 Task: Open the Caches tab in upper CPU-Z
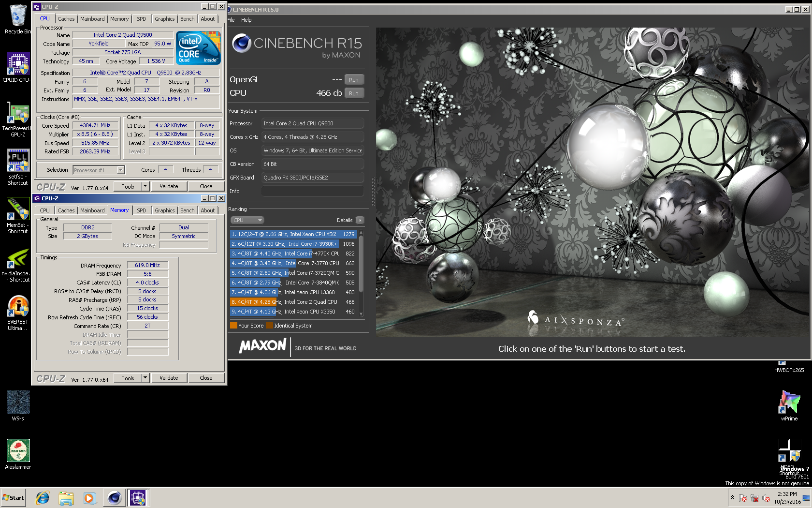click(66, 19)
